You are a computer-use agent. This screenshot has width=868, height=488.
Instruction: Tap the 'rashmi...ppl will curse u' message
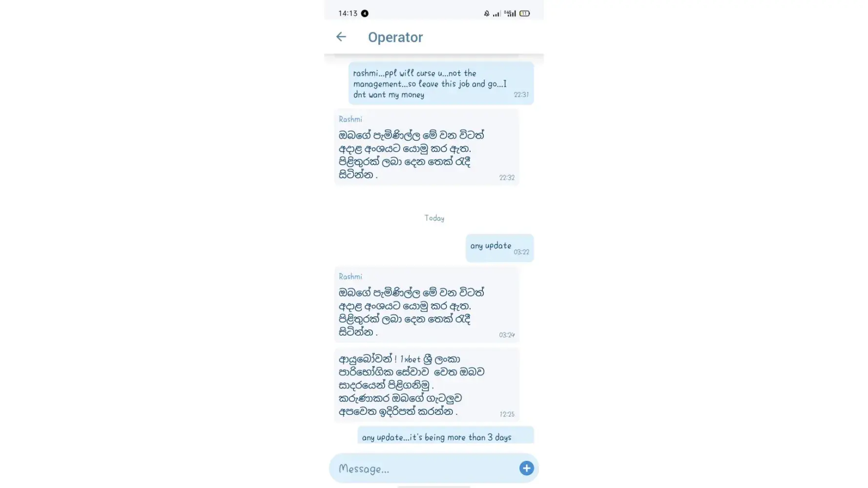coord(441,83)
